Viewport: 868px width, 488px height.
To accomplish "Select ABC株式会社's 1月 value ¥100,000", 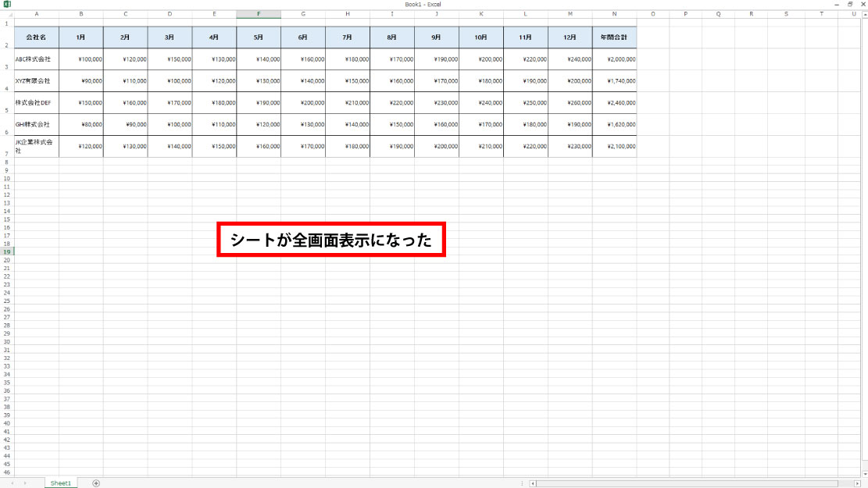I will [x=80, y=59].
